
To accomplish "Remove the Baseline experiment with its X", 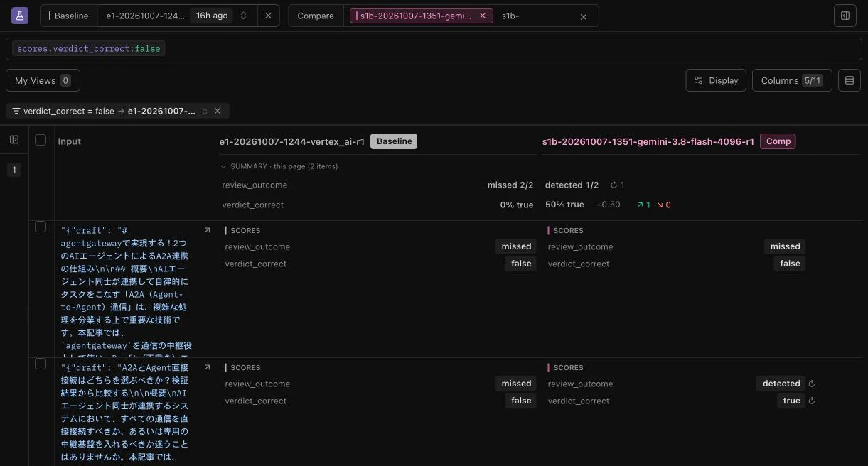I will click(x=268, y=16).
